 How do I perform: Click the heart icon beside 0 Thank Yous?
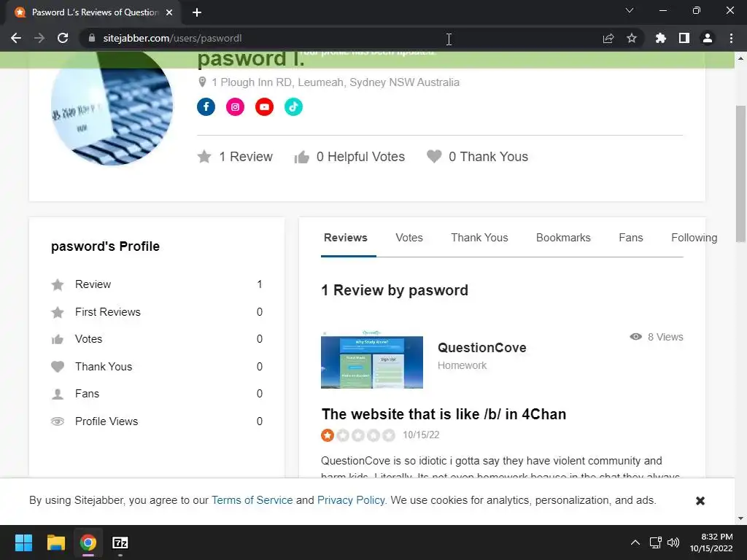(434, 156)
